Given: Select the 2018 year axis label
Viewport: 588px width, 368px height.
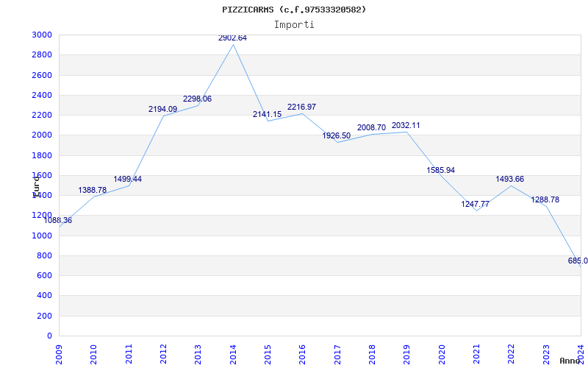Looking at the screenshot, I should (372, 354).
